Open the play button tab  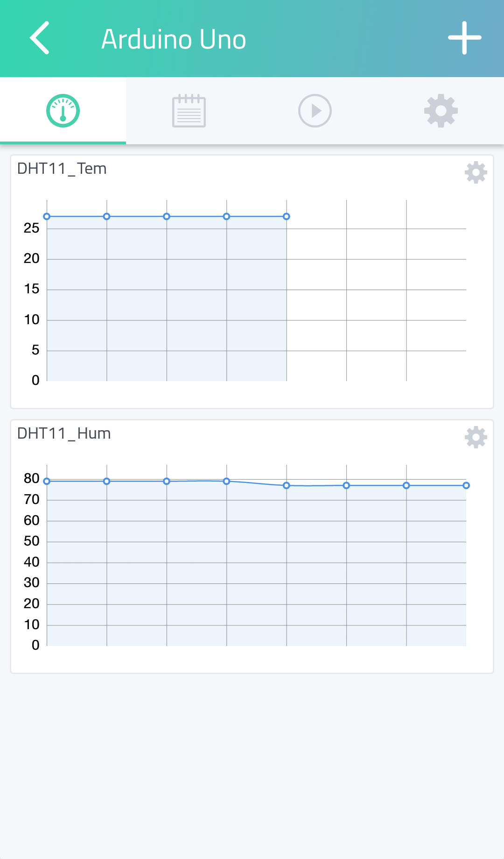[x=315, y=111]
